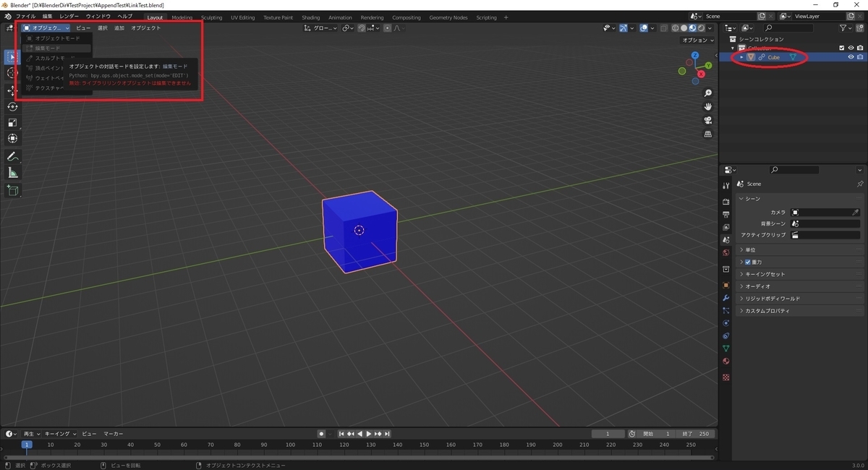Viewport: 868px width, 470px height.
Task: Expand the リジッドボディワールド panel
Action: (800, 299)
